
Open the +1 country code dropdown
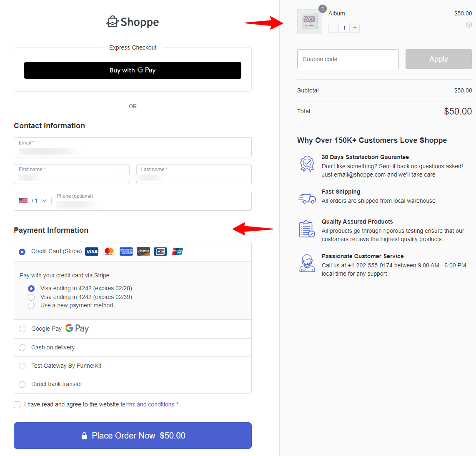click(x=33, y=201)
